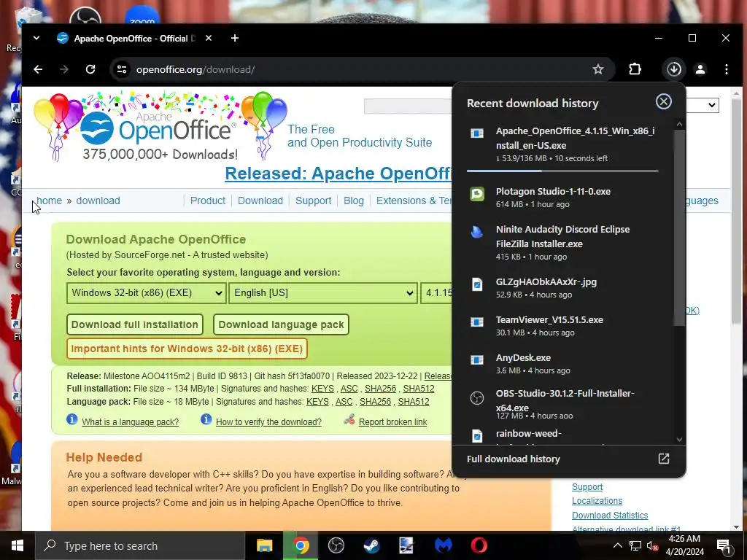Open the language dropdown English [US]
This screenshot has width=747, height=560.
(323, 293)
